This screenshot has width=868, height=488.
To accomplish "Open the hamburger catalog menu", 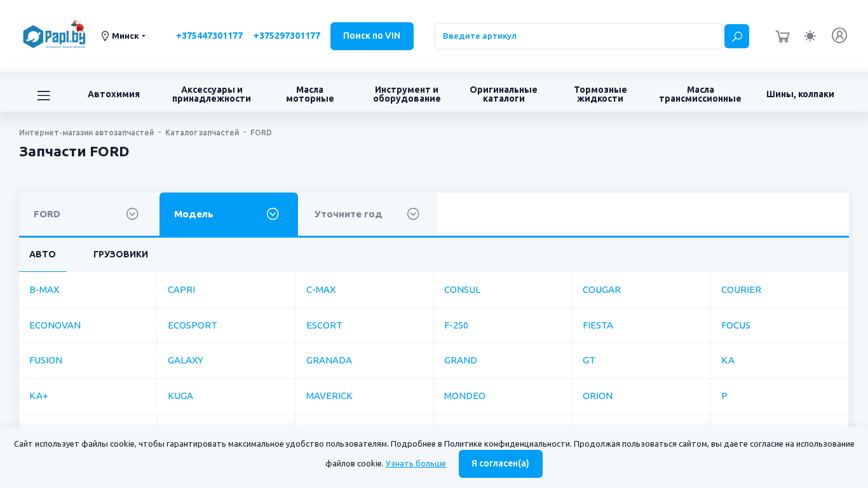I will point(44,95).
